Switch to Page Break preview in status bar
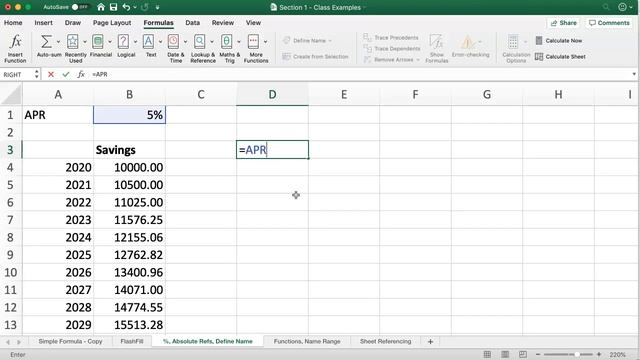640x360 pixels. point(522,354)
